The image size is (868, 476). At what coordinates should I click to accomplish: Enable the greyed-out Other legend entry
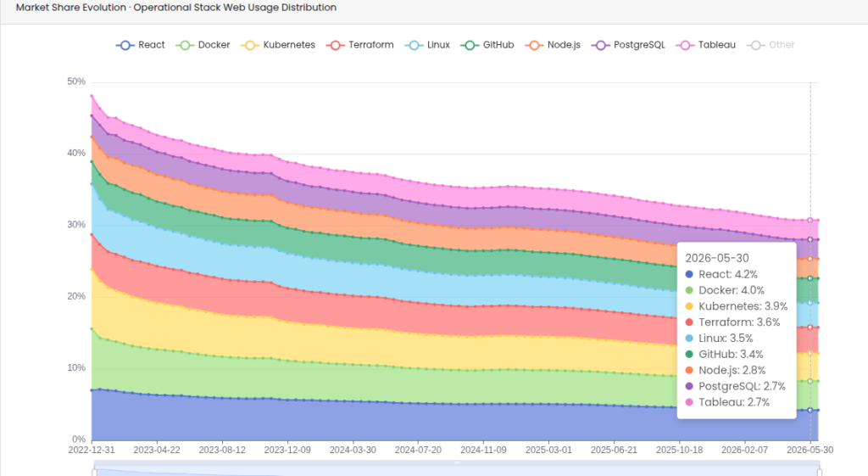pyautogui.click(x=771, y=45)
